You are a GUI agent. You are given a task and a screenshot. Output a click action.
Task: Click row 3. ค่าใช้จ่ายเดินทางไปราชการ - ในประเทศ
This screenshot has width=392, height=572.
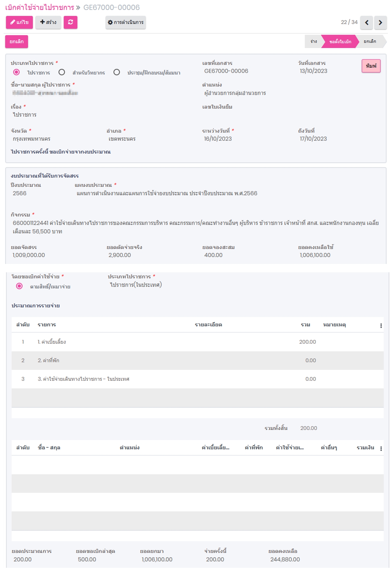click(x=198, y=379)
